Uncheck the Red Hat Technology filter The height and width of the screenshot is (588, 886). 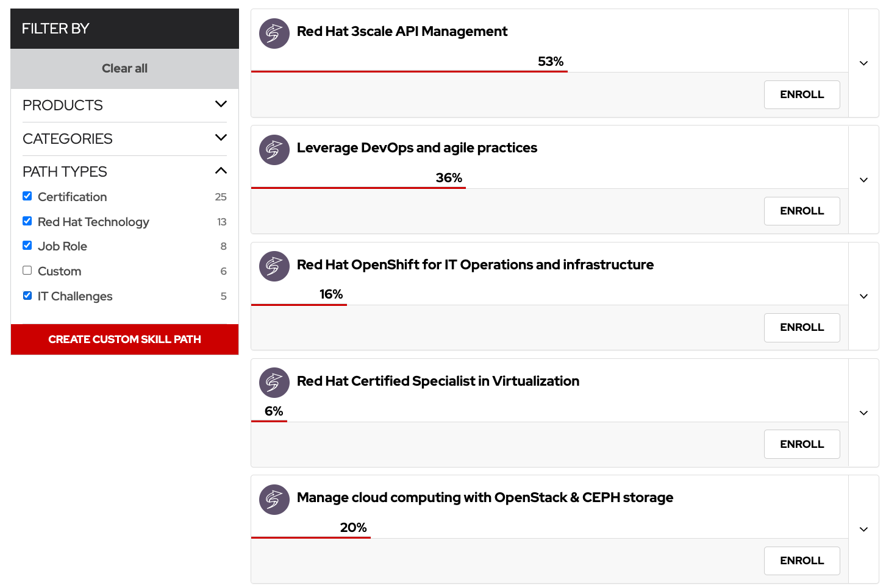[x=27, y=221]
